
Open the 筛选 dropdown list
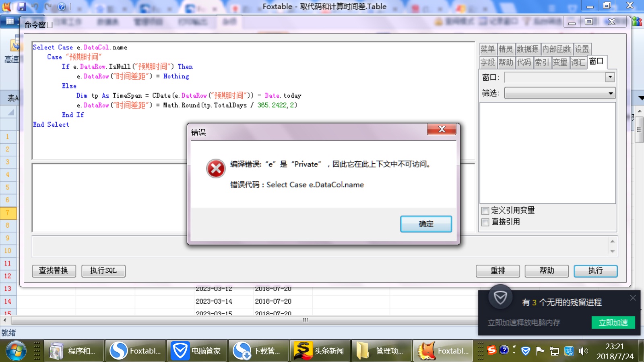(611, 93)
